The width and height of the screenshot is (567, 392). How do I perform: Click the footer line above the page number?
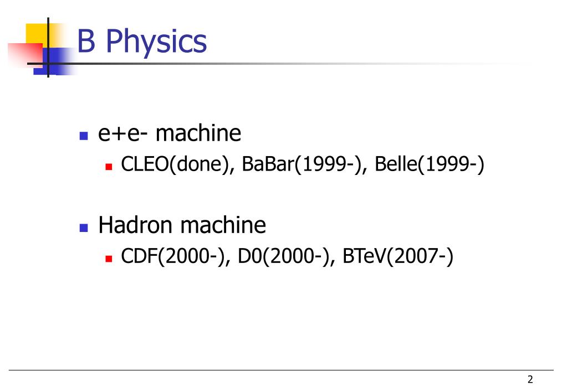[282, 370]
